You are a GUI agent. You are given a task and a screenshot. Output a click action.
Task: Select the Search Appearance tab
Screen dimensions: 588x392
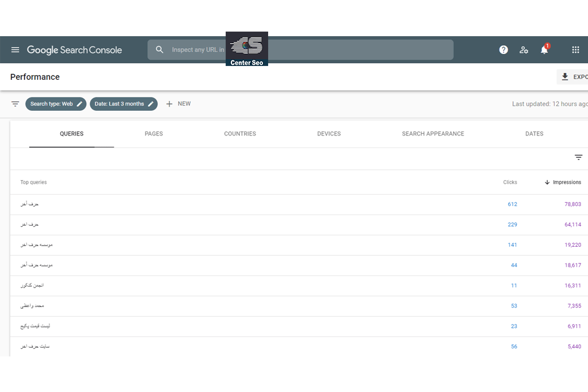[433, 134]
